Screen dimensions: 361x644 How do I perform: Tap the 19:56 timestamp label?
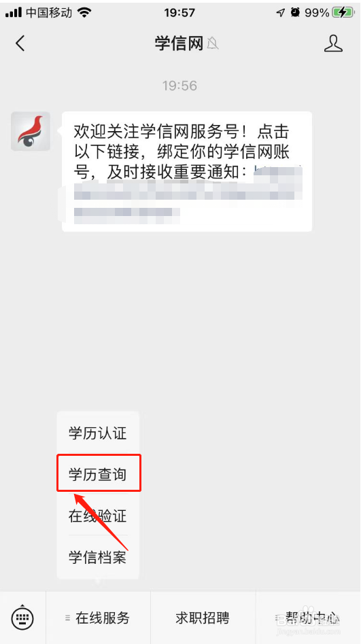179,86
